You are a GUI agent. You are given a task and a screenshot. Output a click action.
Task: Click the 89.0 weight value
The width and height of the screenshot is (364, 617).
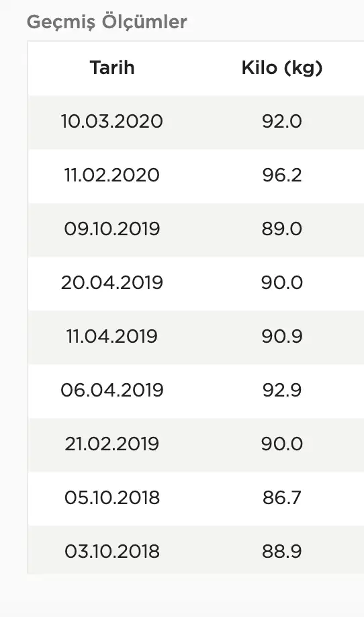[x=282, y=229]
